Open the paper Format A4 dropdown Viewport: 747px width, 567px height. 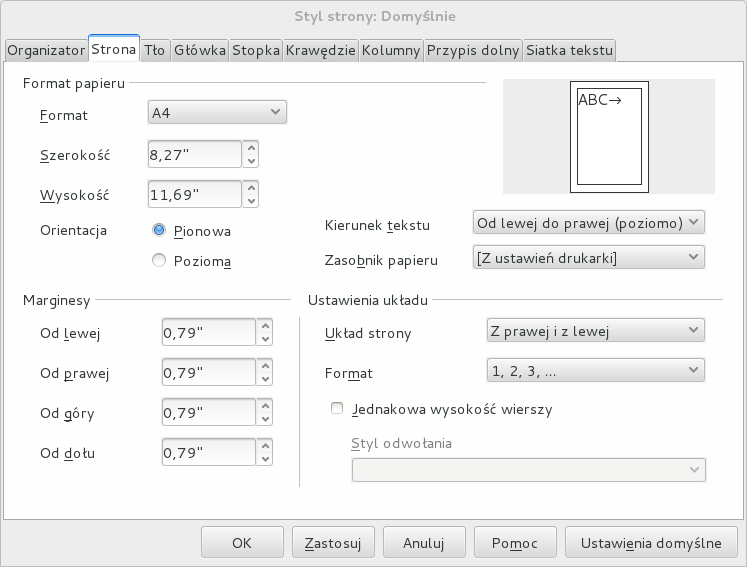[217, 113]
